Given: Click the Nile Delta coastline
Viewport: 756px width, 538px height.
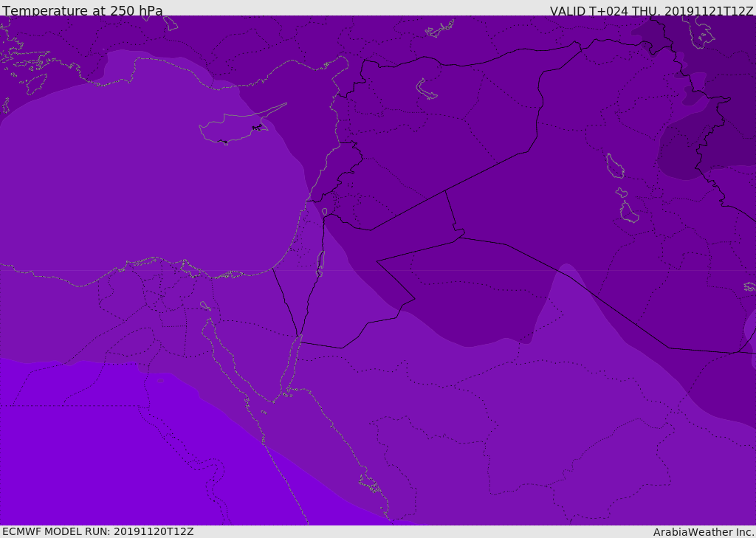Looking at the screenshot, I should pyautogui.click(x=159, y=262).
